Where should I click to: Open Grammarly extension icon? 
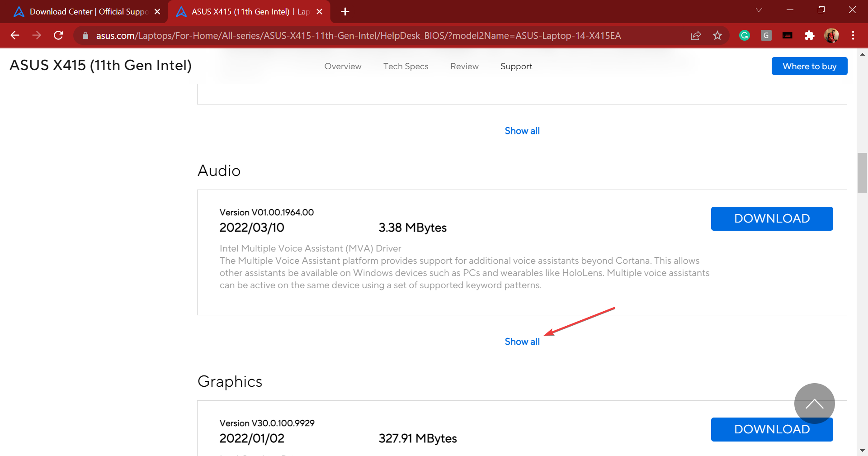click(745, 35)
